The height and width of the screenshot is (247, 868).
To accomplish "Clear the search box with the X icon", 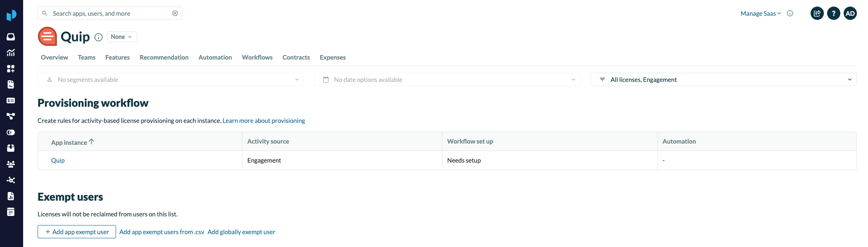I will pos(175,13).
